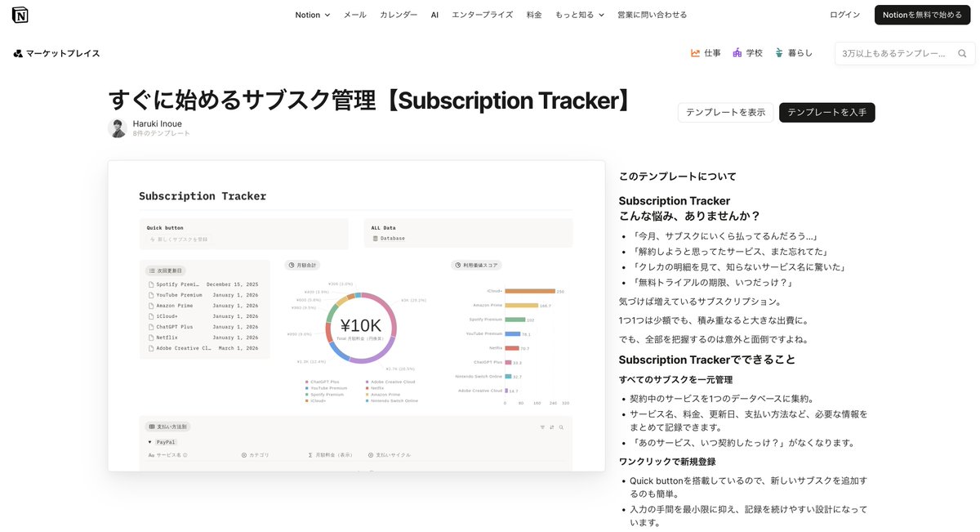Image resolution: width=980 pixels, height=532 pixels.
Task: Open the エンタープライズ menu item
Action: coord(482,15)
